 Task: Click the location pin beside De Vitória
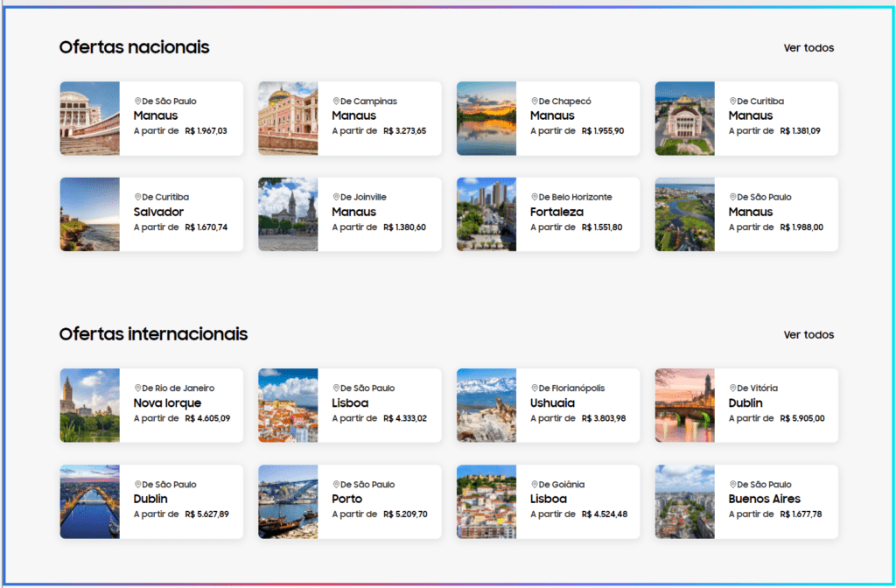[733, 388]
